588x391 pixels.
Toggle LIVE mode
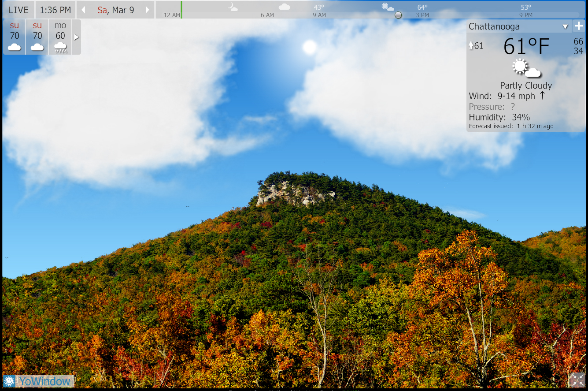click(x=18, y=10)
